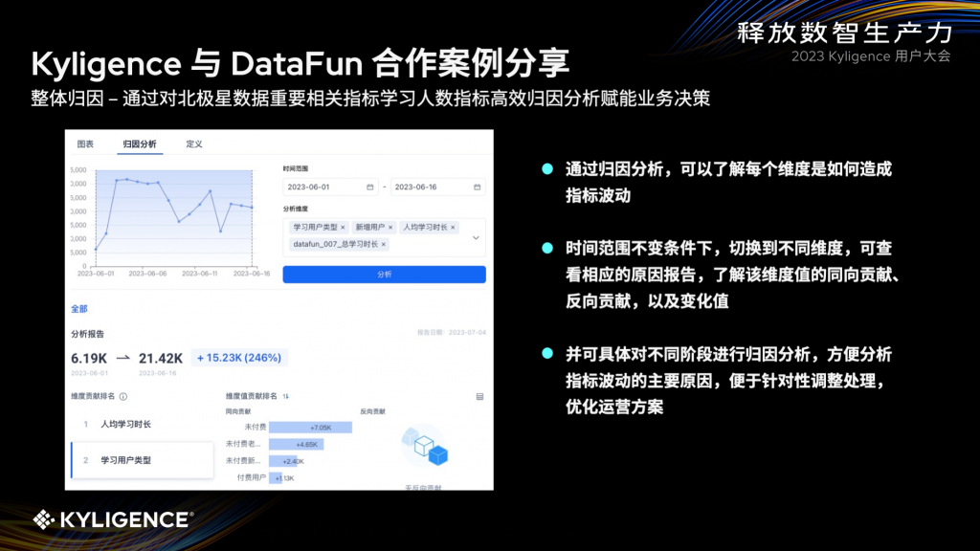This screenshot has width=980, height=551.
Task: Remove the 新增用户 dimension tag with its x
Action: tap(390, 228)
